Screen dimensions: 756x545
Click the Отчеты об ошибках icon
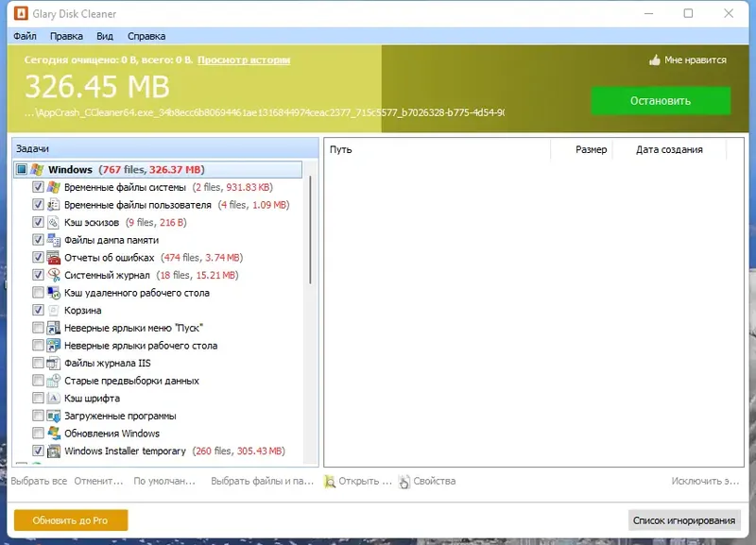coord(54,257)
